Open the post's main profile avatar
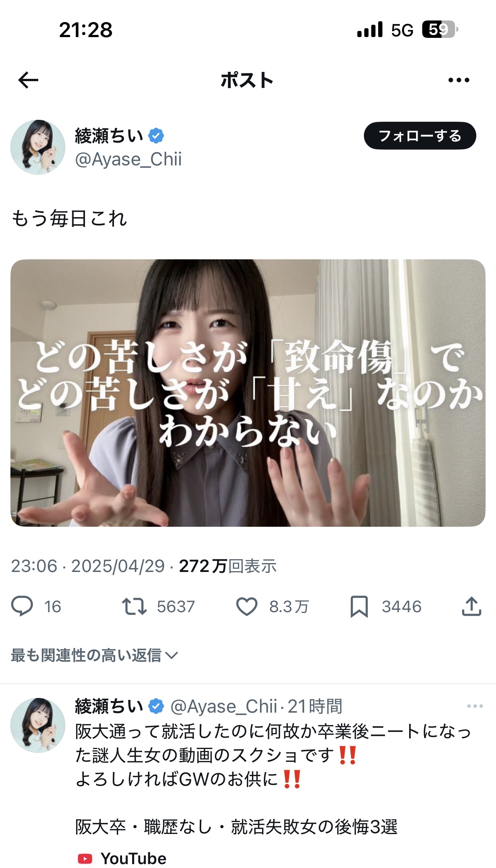This screenshot has width=496, height=868. (38, 147)
